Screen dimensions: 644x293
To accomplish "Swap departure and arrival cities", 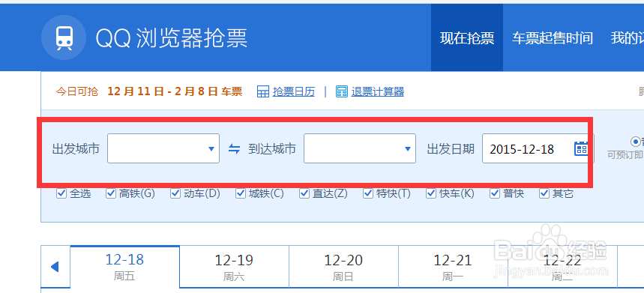I will [234, 148].
